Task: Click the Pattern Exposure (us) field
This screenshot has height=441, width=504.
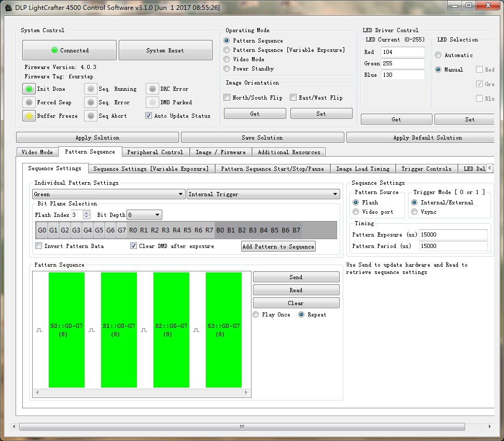Action: coord(453,235)
